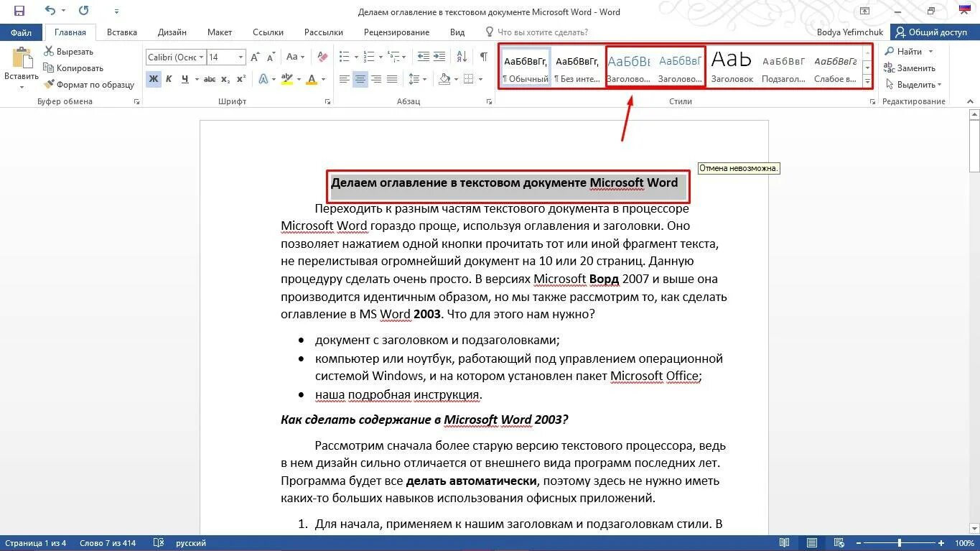Select the subscript icon

pos(224,79)
